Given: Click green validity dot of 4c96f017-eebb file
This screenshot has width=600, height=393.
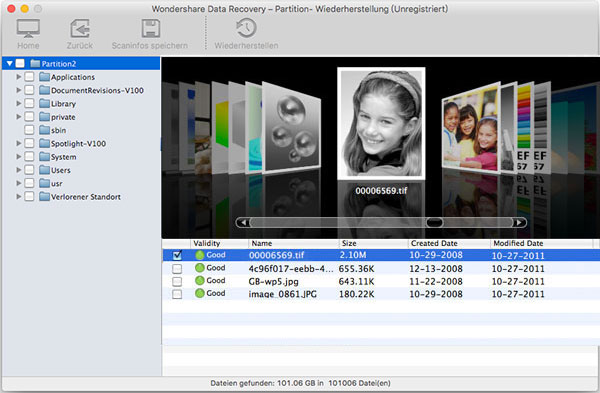Looking at the screenshot, I should point(200,268).
